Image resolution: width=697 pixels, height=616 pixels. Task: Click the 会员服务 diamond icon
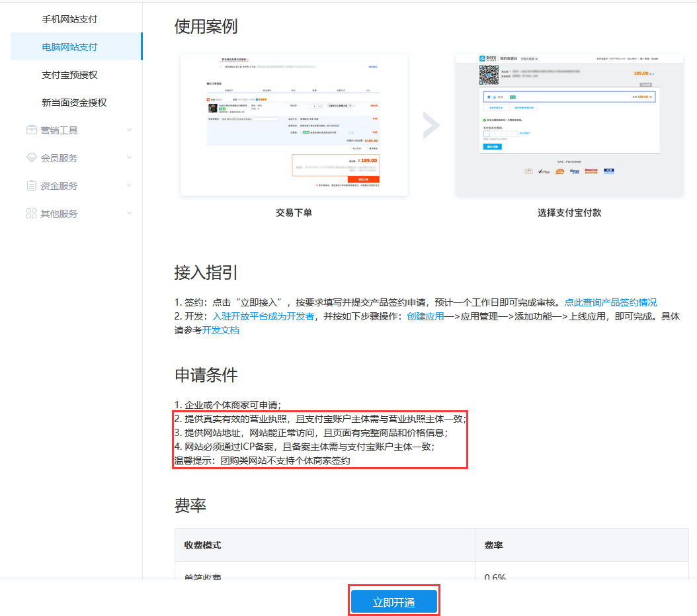point(32,157)
